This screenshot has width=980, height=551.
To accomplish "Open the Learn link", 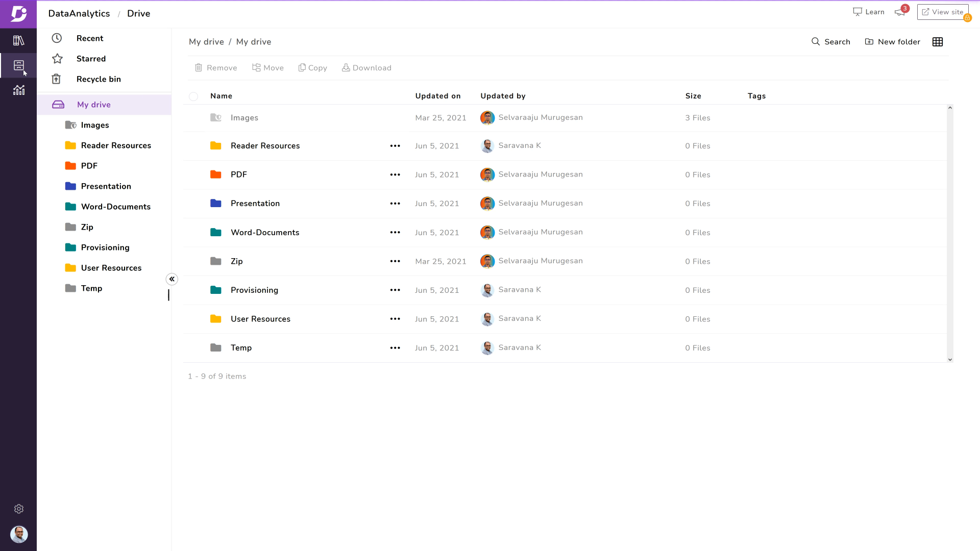I will pyautogui.click(x=869, y=12).
